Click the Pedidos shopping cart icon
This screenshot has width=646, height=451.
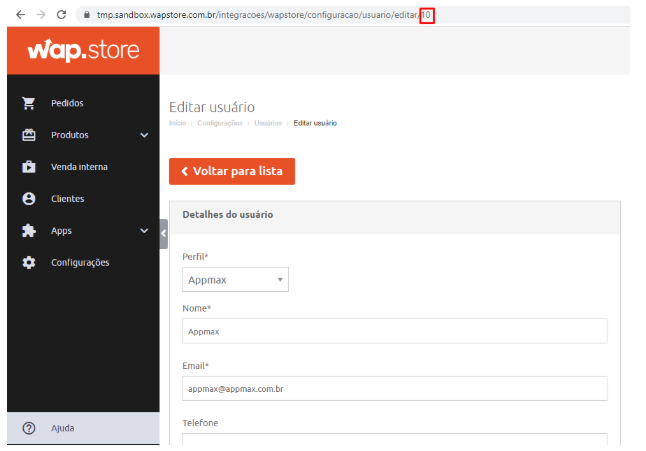pyautogui.click(x=29, y=103)
